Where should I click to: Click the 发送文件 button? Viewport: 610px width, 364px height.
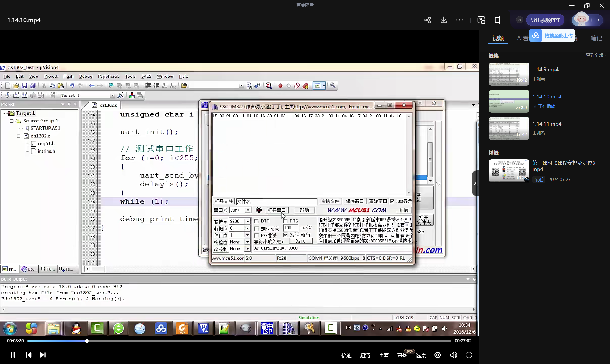(x=330, y=201)
